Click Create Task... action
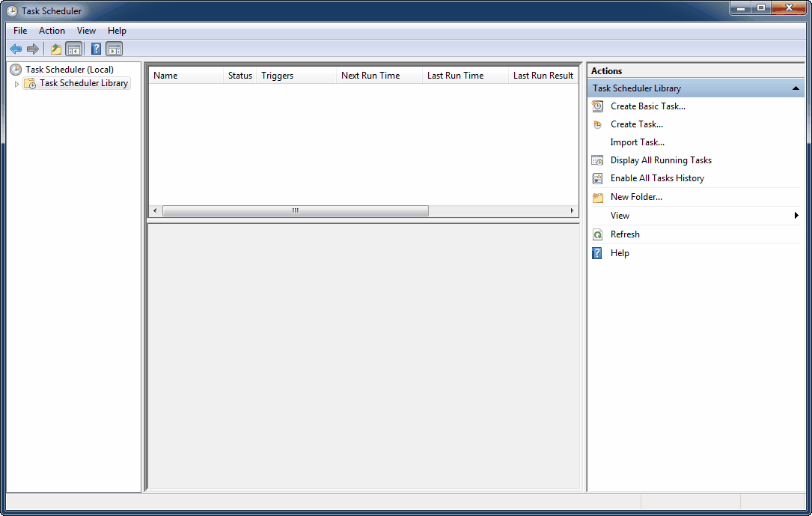This screenshot has width=812, height=516. pos(636,124)
